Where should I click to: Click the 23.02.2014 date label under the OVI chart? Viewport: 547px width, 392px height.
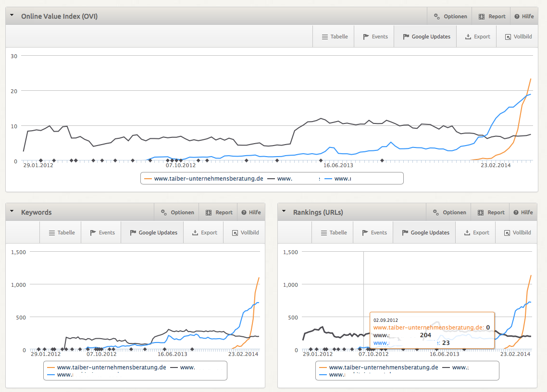click(496, 165)
